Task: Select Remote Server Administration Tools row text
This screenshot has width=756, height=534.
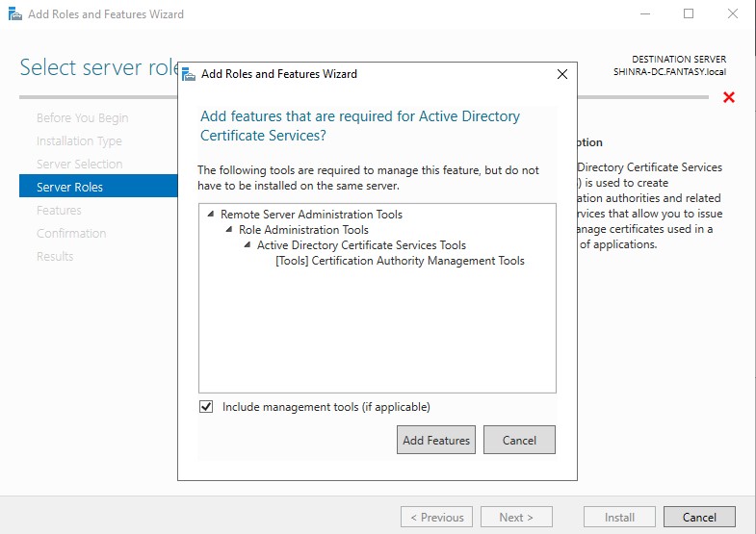Action: pyautogui.click(x=311, y=215)
